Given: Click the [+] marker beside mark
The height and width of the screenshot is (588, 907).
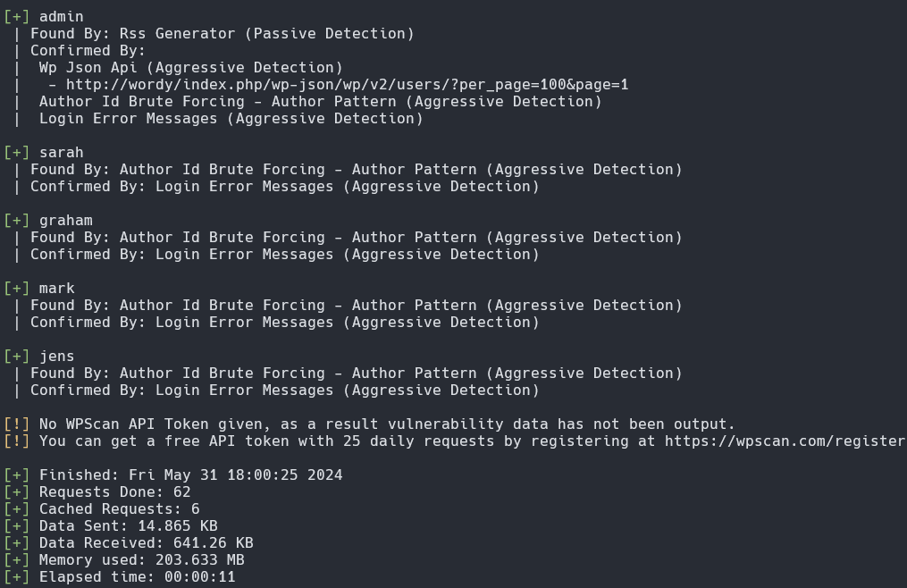Looking at the screenshot, I should tap(17, 289).
